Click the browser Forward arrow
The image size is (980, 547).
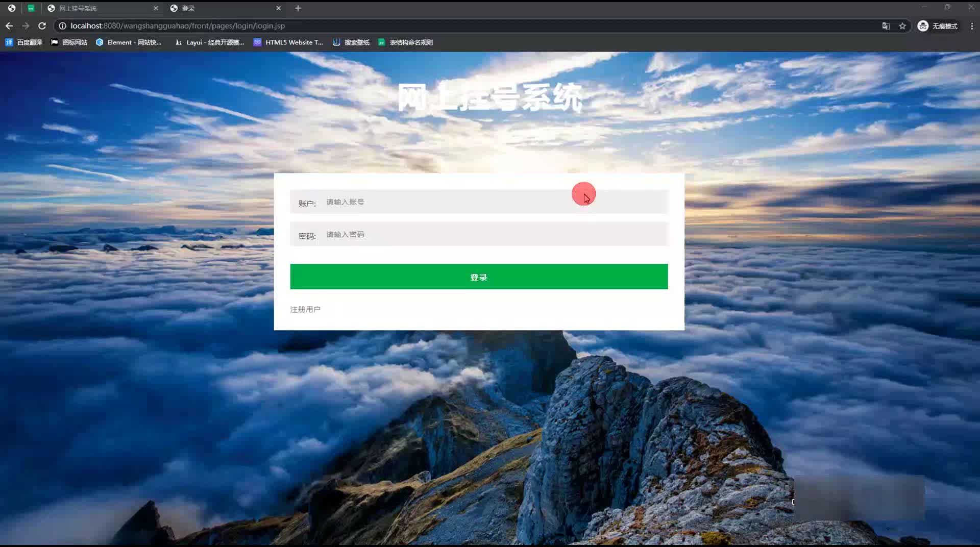(26, 26)
